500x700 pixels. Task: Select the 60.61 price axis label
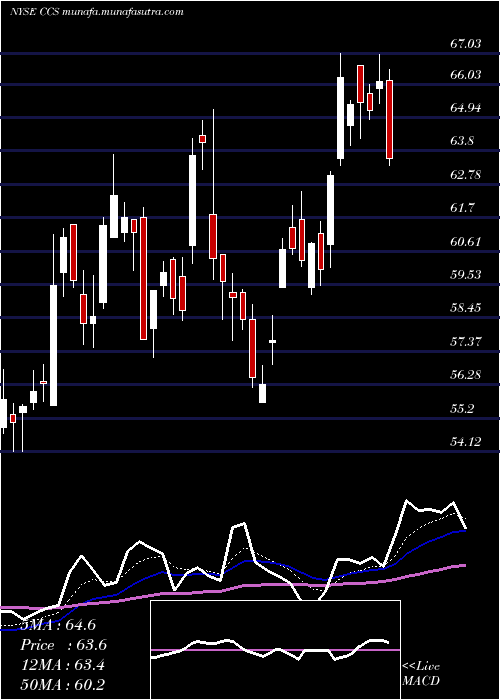pos(466,242)
